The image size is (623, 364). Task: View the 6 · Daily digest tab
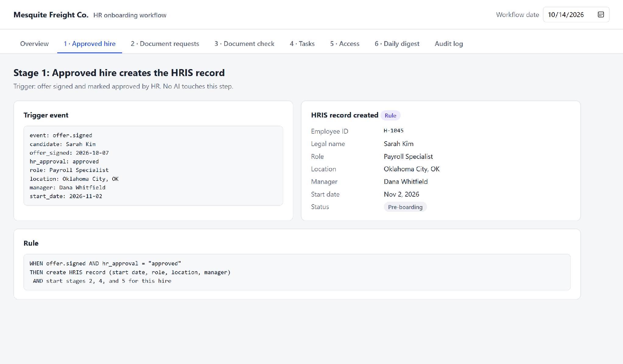[397, 44]
